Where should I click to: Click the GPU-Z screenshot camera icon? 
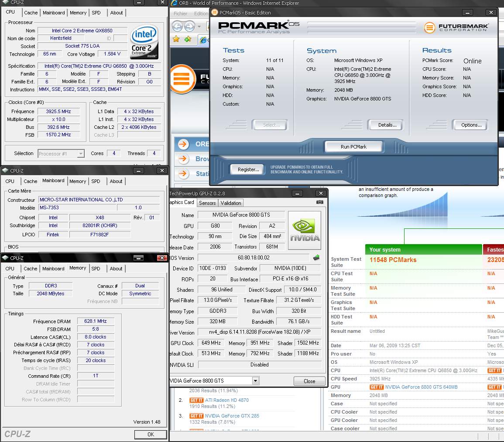tap(319, 202)
